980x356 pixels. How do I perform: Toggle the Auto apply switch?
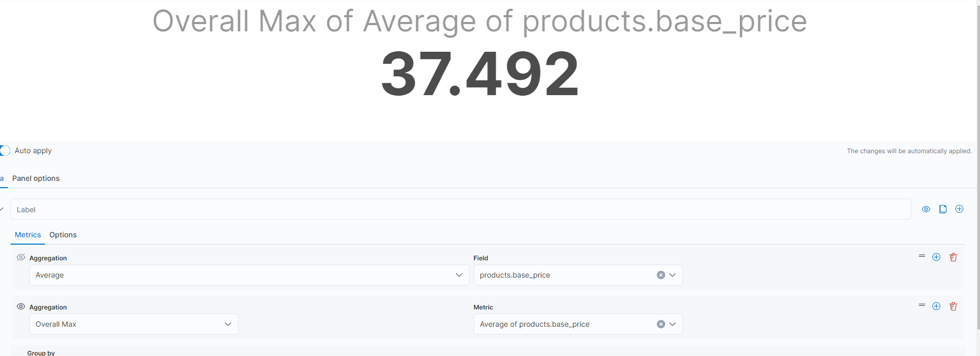click(x=4, y=151)
